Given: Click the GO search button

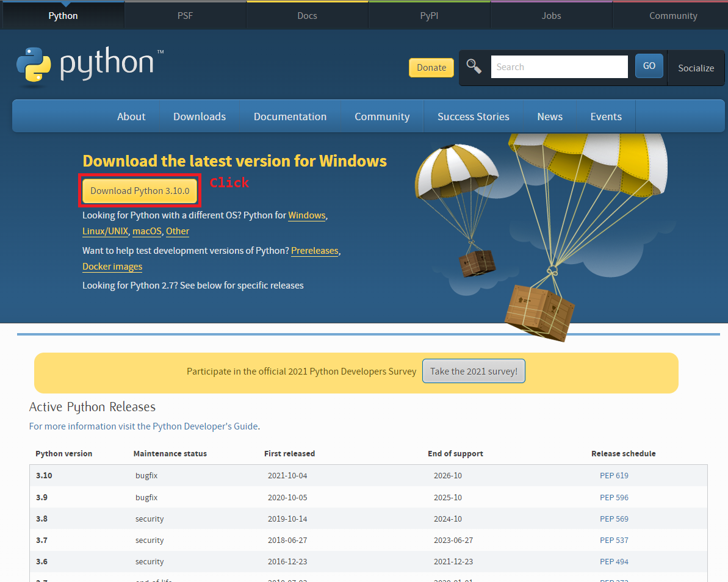Looking at the screenshot, I should pos(649,66).
